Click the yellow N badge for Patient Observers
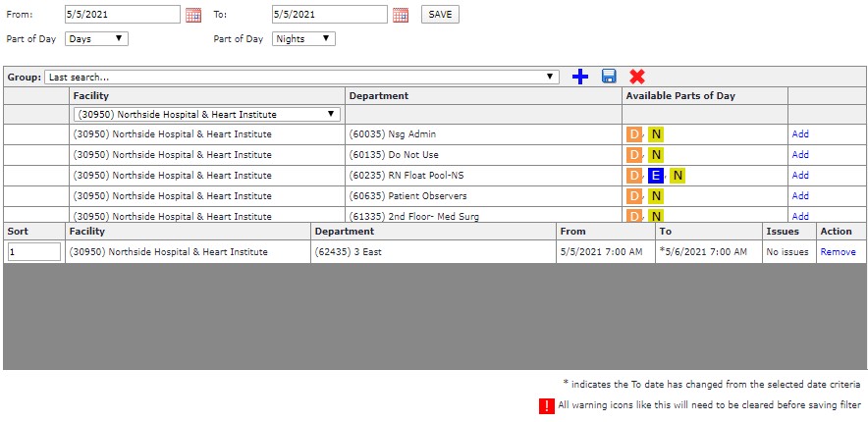868x422 pixels. click(656, 196)
